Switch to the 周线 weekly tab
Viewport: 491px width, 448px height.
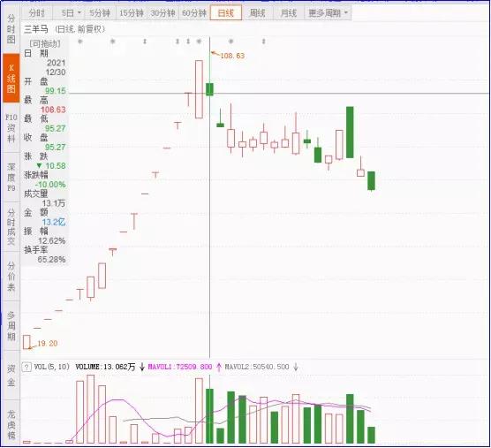257,13
